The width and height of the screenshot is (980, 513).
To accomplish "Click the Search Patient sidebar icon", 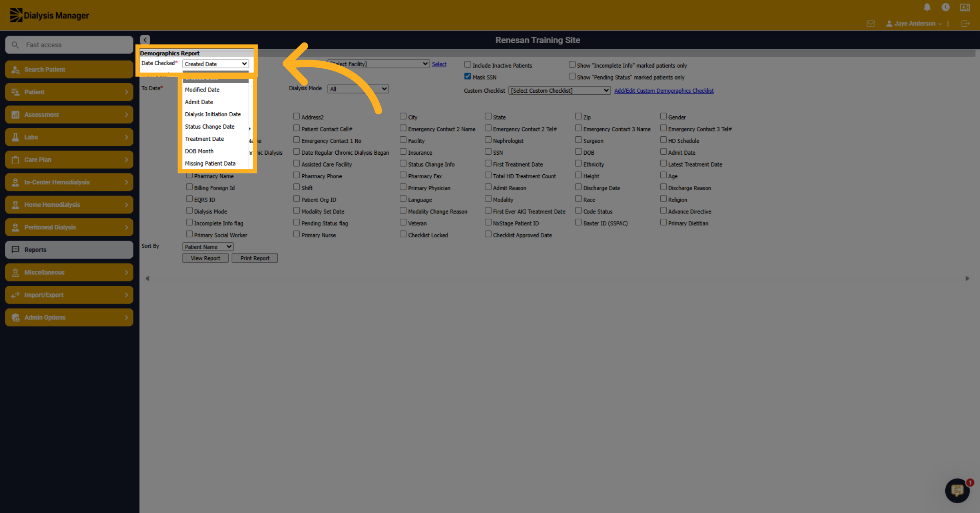I will click(x=16, y=69).
